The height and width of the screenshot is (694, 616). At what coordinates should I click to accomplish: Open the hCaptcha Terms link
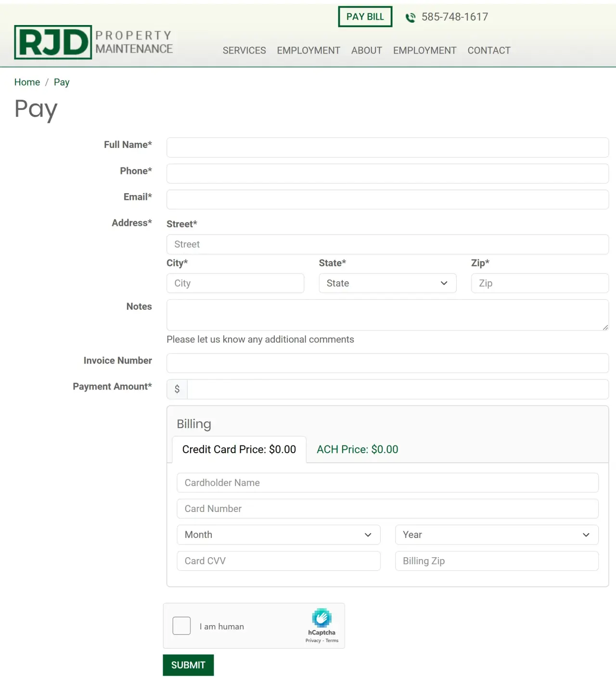(x=332, y=641)
